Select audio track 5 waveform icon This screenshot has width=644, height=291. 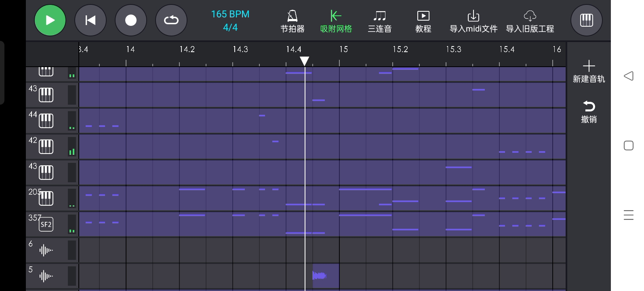point(46,276)
